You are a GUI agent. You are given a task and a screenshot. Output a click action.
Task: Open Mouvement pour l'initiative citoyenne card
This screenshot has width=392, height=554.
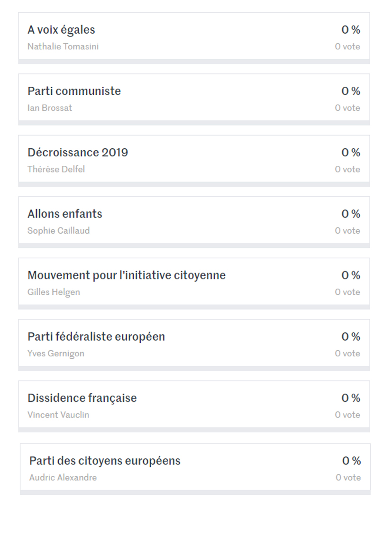194,284
